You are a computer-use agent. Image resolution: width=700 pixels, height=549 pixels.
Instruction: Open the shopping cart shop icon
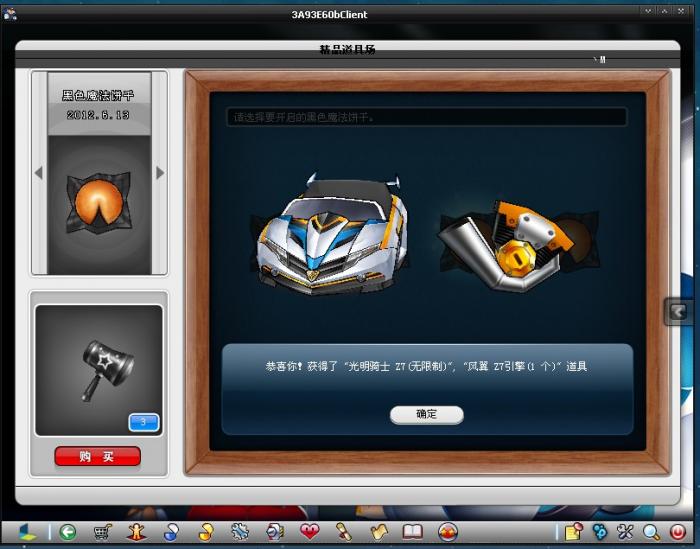click(x=103, y=532)
